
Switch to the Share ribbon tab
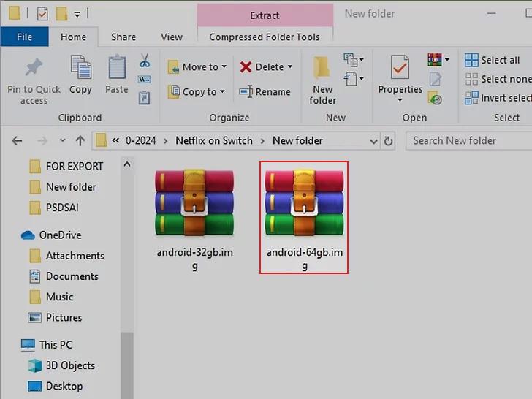pyautogui.click(x=123, y=37)
